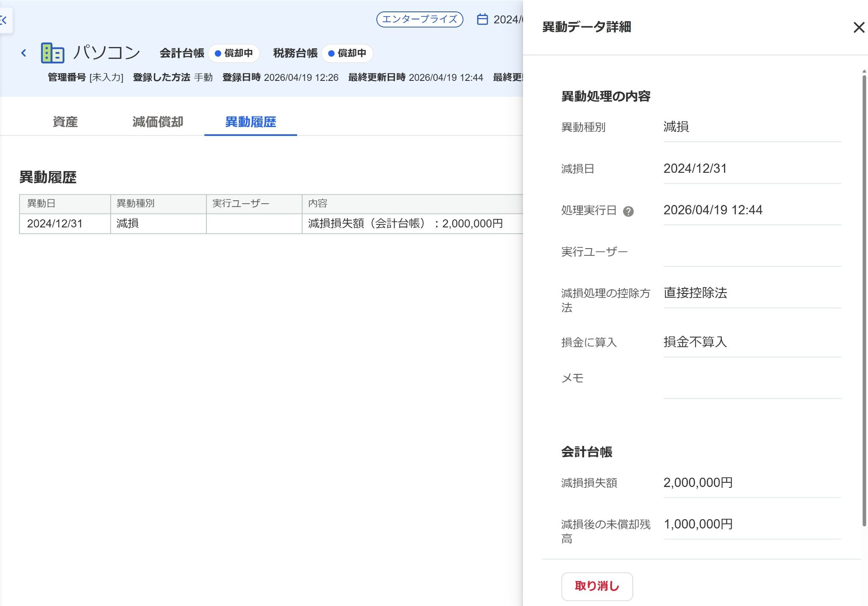The width and height of the screenshot is (868, 606).
Task: Click the 減損損失額（会計台帳） content cell
Action: (412, 224)
